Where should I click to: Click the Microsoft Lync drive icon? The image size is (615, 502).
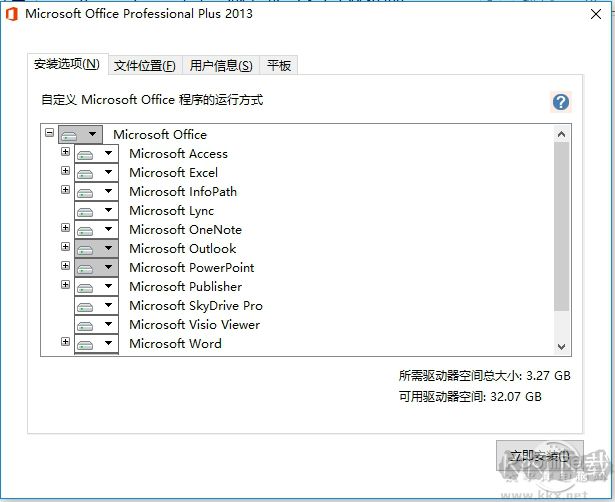(x=86, y=211)
